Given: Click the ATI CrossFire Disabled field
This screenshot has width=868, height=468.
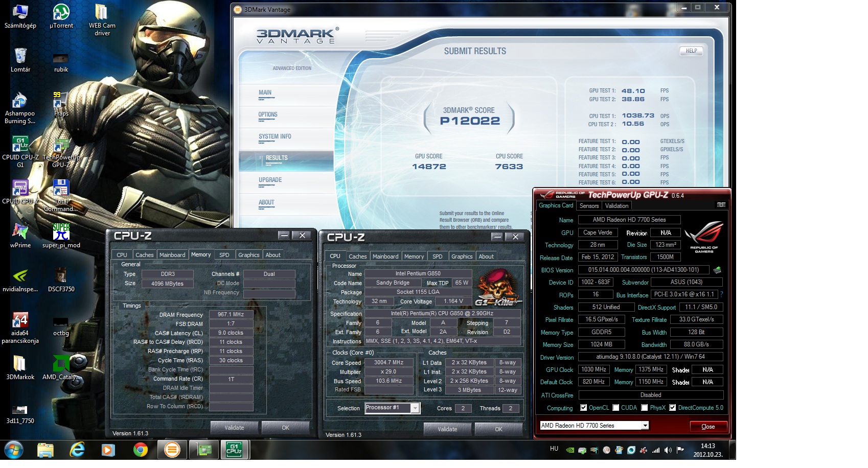Looking at the screenshot, I should click(651, 395).
